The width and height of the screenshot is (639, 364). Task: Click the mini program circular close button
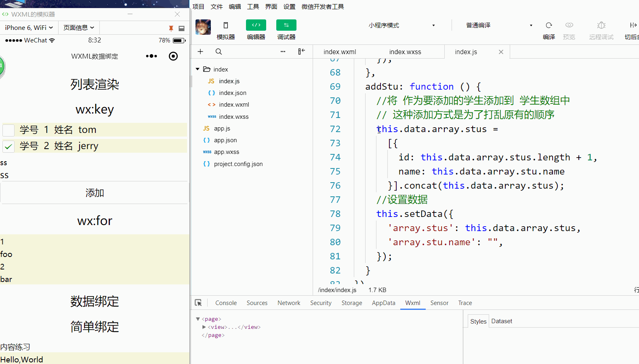(173, 56)
